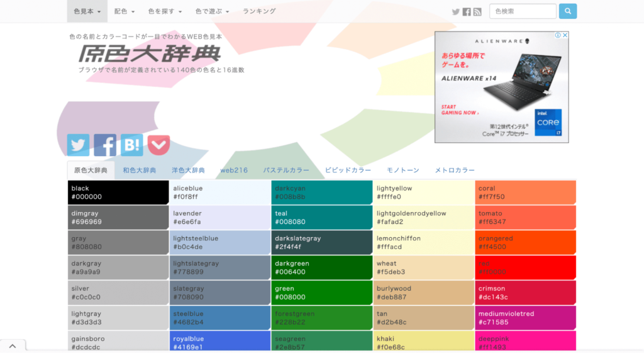Open the 原色大辞典 site logo
The image size is (644, 353).
pyautogui.click(x=149, y=54)
